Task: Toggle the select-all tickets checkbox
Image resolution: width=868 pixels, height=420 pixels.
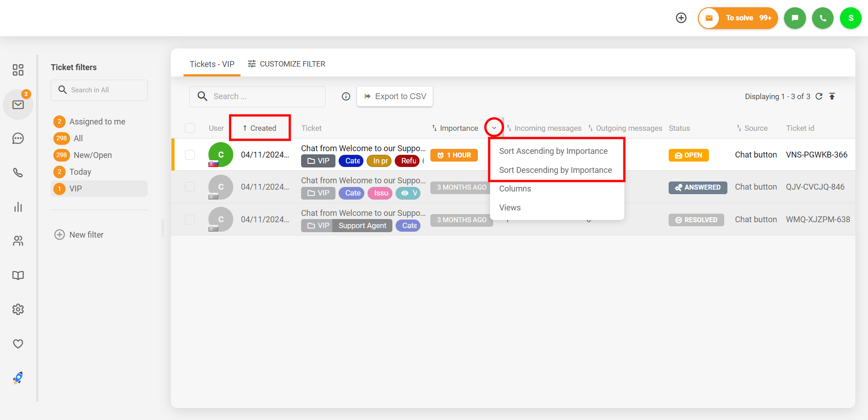Action: tap(190, 128)
